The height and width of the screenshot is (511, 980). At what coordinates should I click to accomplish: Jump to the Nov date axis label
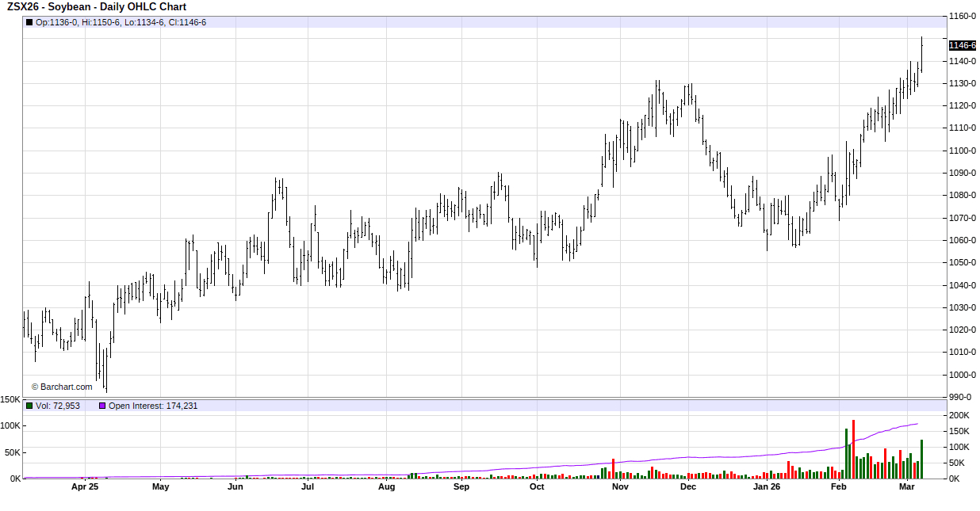pyautogui.click(x=620, y=487)
